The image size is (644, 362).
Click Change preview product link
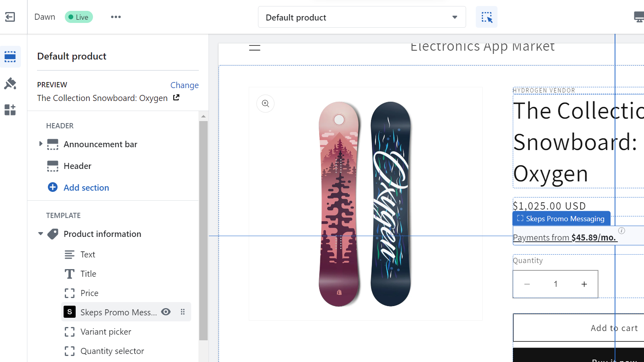coord(184,85)
